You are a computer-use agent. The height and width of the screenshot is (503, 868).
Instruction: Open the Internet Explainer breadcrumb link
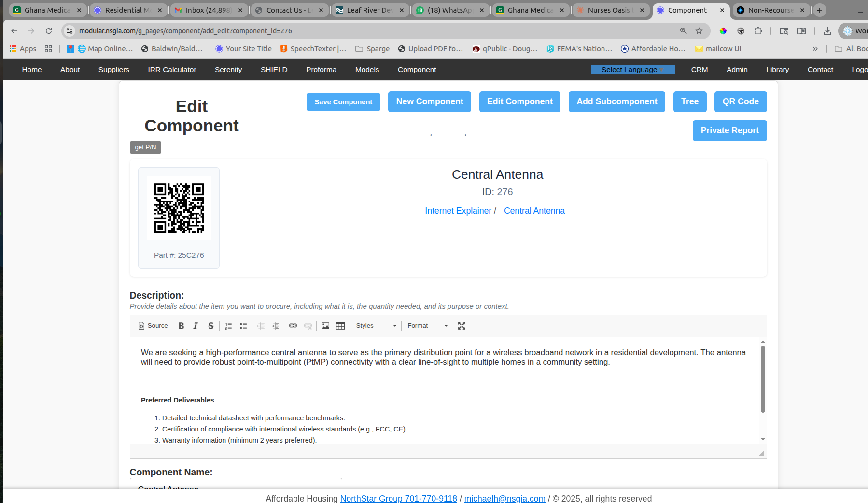click(458, 211)
